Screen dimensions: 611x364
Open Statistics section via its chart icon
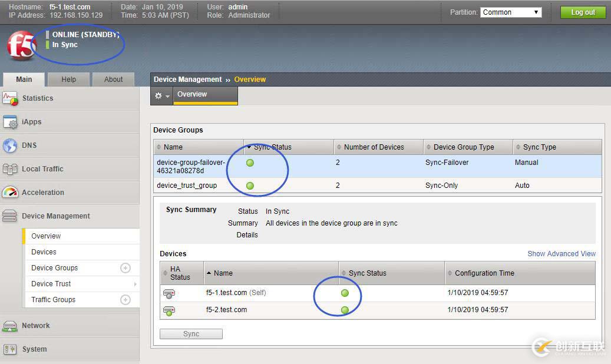pos(10,98)
